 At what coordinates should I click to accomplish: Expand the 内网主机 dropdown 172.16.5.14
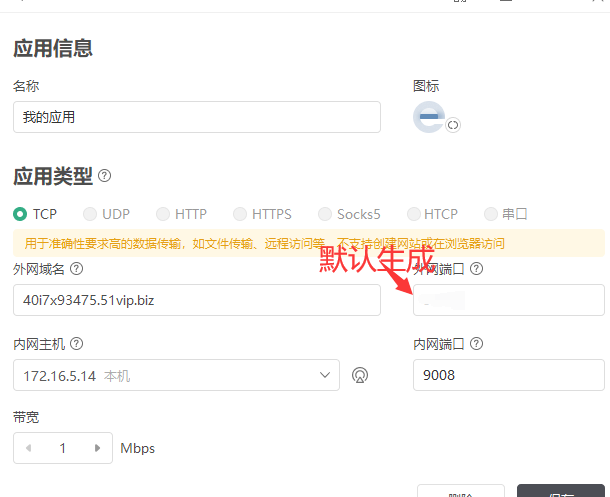pyautogui.click(x=176, y=375)
